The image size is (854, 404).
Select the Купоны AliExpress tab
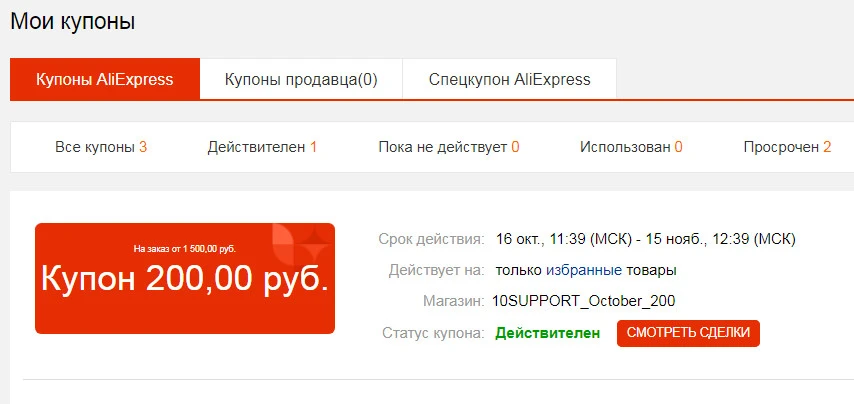[x=105, y=79]
